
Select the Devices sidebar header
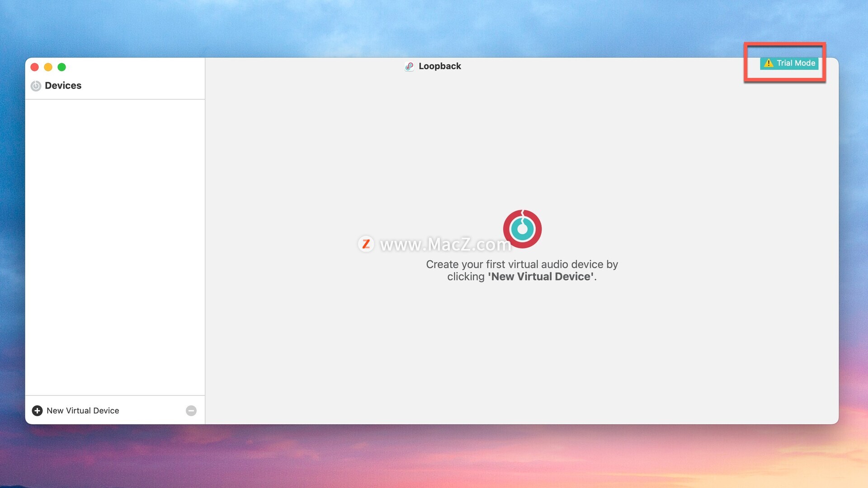tap(63, 85)
